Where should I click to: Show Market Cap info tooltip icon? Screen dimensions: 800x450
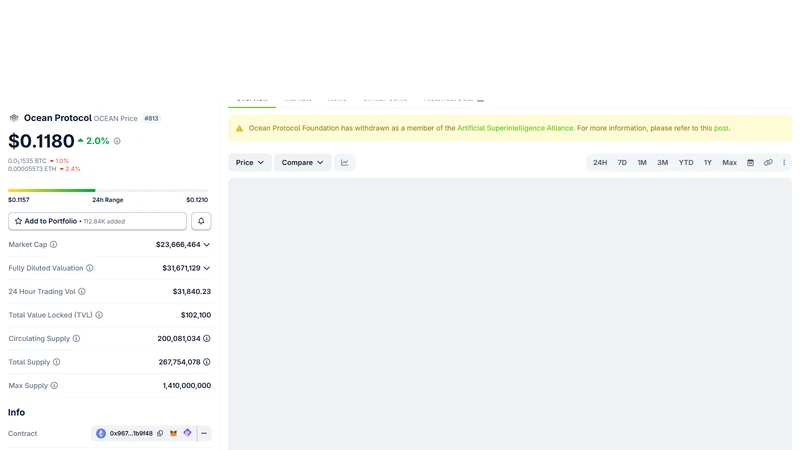(54, 244)
